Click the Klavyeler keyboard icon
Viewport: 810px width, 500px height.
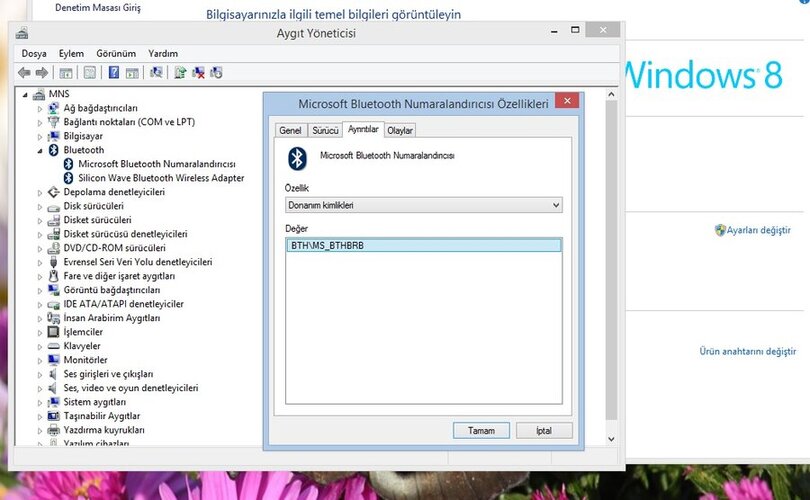(x=54, y=346)
